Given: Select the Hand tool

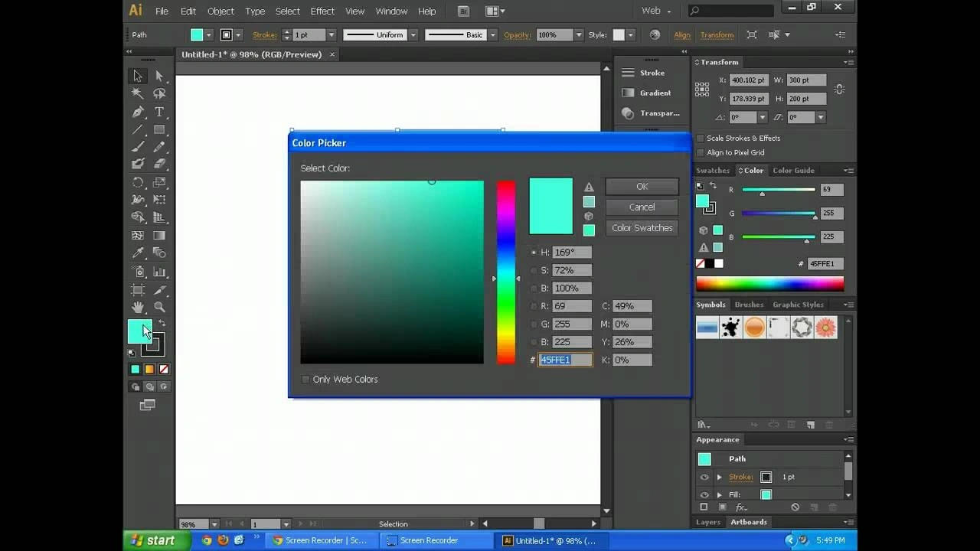Looking at the screenshot, I should pyautogui.click(x=137, y=307).
